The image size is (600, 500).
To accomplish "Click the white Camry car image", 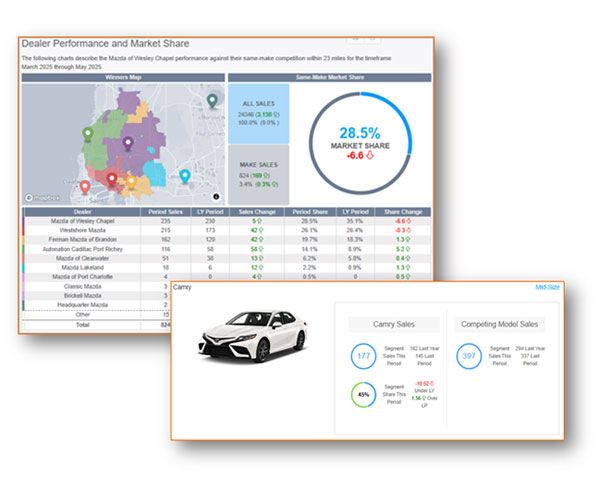I will click(x=253, y=337).
